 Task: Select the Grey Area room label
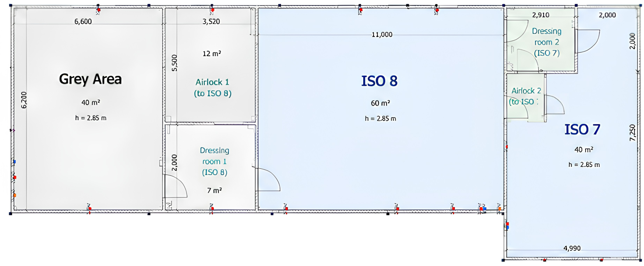[90, 79]
